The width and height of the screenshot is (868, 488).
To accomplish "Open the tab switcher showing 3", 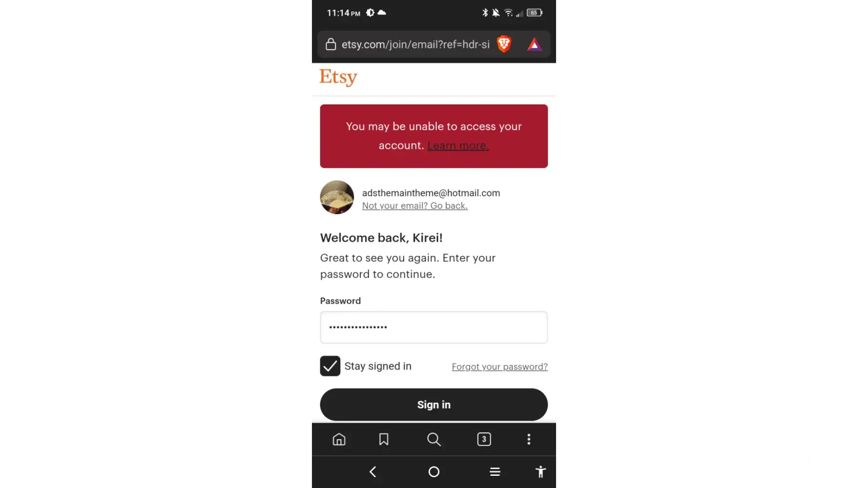I will click(x=484, y=439).
